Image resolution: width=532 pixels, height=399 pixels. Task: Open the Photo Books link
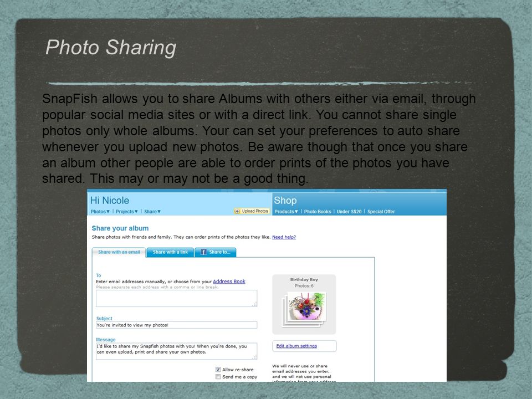317,211
